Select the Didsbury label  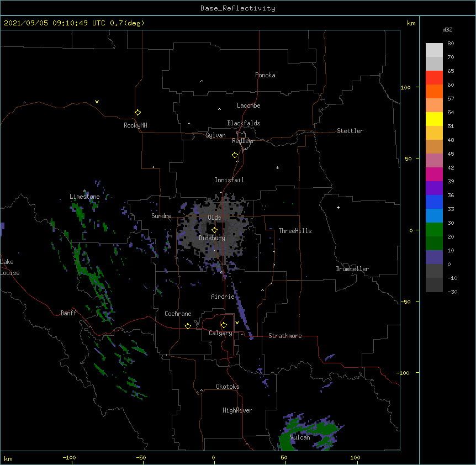pyautogui.click(x=212, y=238)
